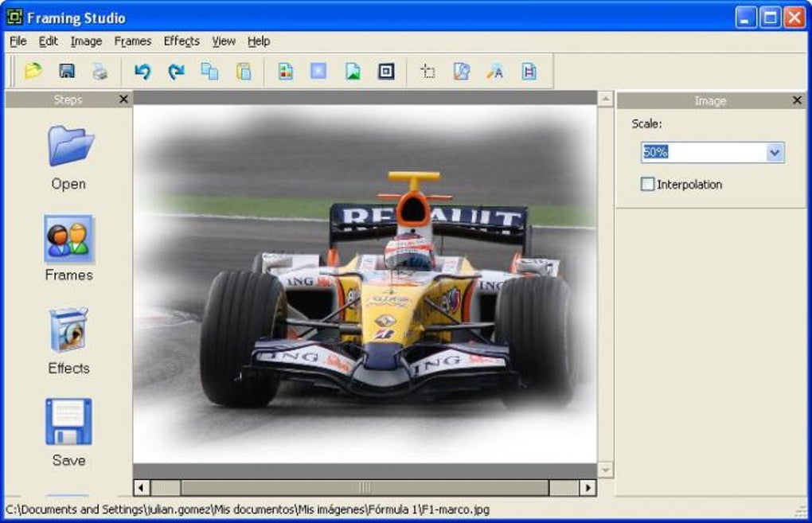
Task: Click the print toolbar icon
Action: click(100, 71)
